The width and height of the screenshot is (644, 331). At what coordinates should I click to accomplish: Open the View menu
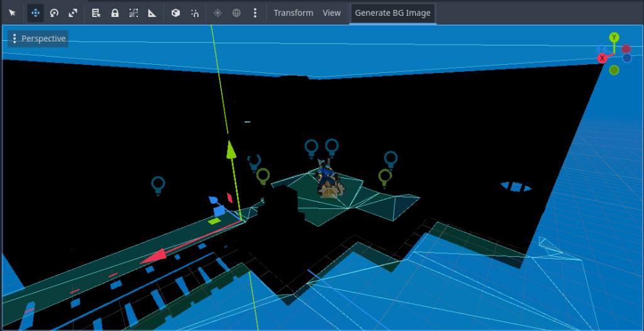[x=331, y=13]
